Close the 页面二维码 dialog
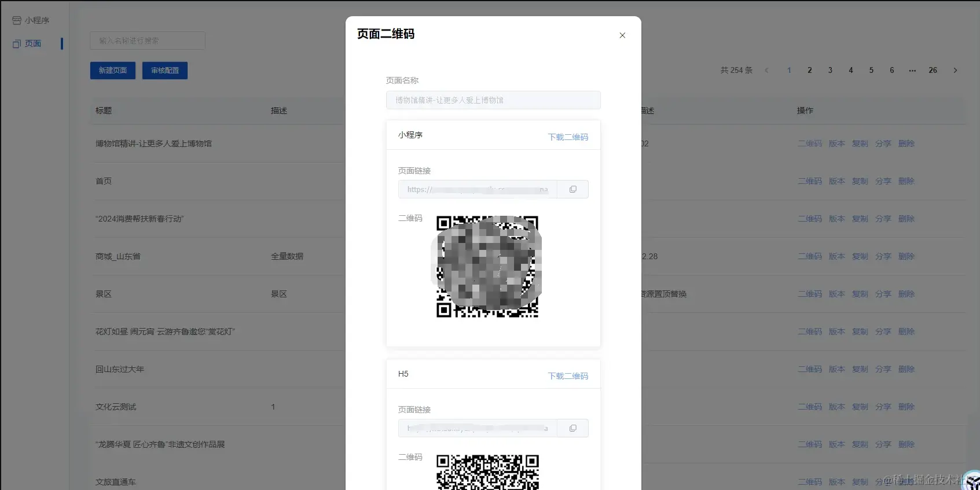Viewport: 980px width, 490px height. pyautogui.click(x=622, y=35)
